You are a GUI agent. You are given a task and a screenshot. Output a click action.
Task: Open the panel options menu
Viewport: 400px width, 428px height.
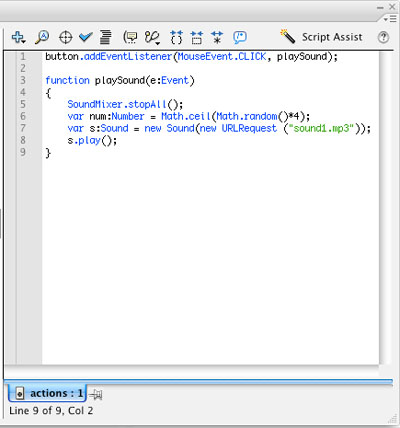390,19
